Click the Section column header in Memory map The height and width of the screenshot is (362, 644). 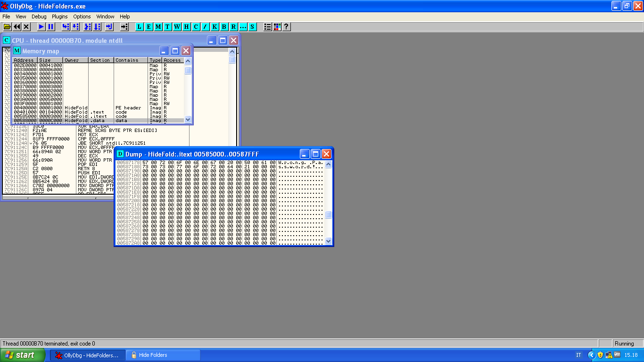[101, 60]
